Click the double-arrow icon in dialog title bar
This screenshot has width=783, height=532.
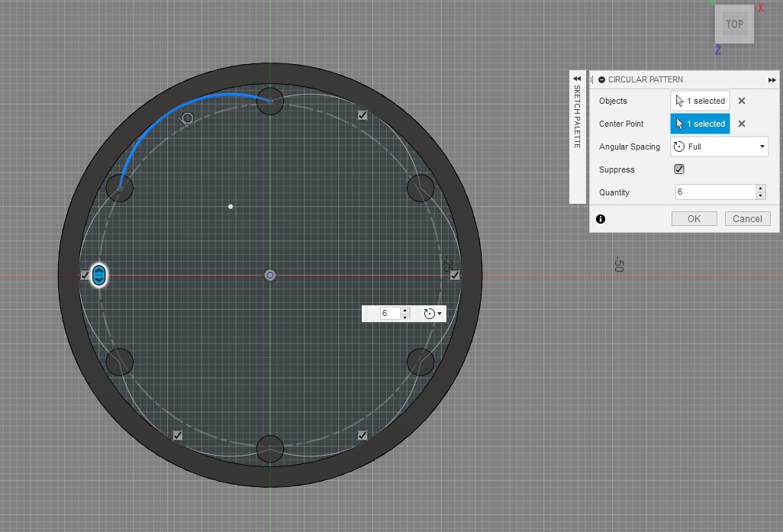772,79
